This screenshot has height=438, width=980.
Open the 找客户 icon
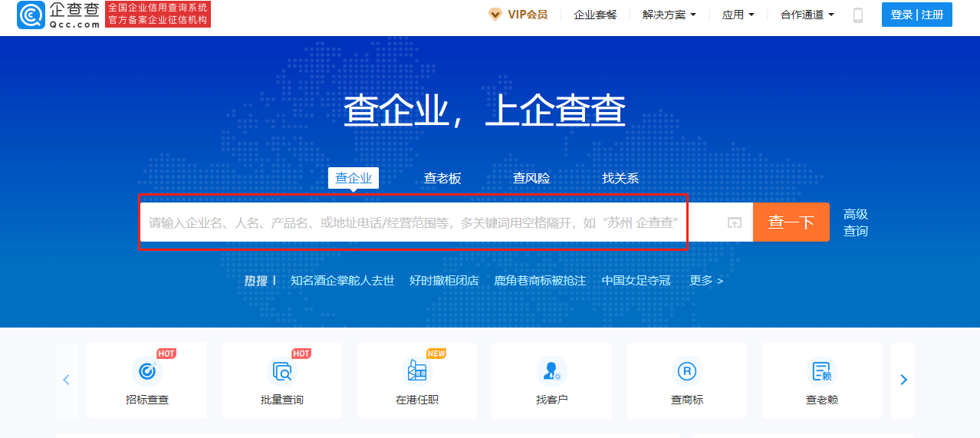[x=551, y=370]
